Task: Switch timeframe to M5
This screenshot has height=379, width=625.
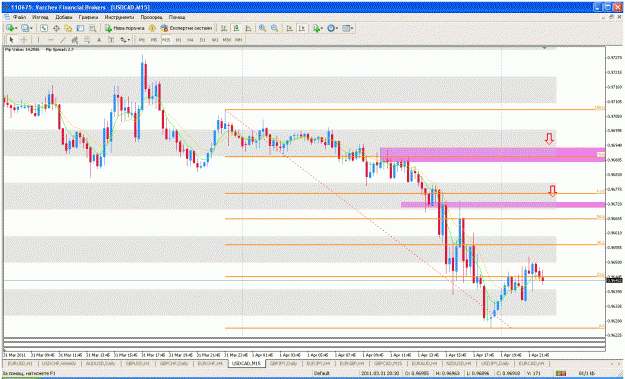Action: pos(154,40)
